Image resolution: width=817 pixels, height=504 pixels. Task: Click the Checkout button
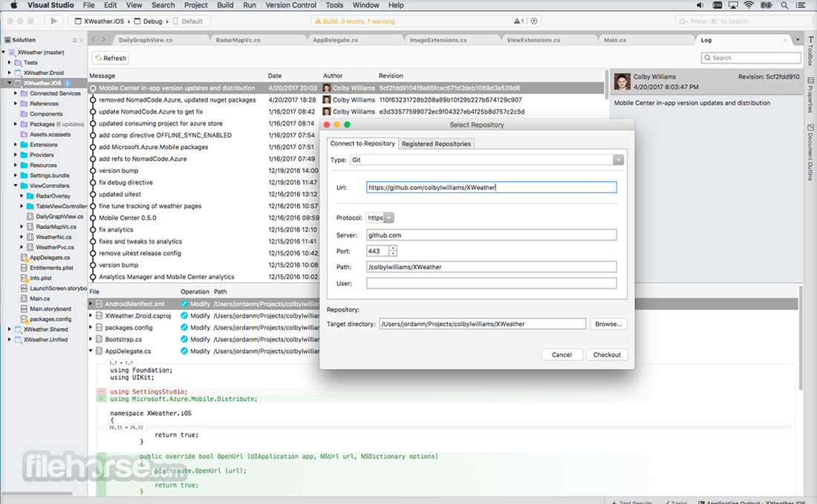pyautogui.click(x=607, y=355)
